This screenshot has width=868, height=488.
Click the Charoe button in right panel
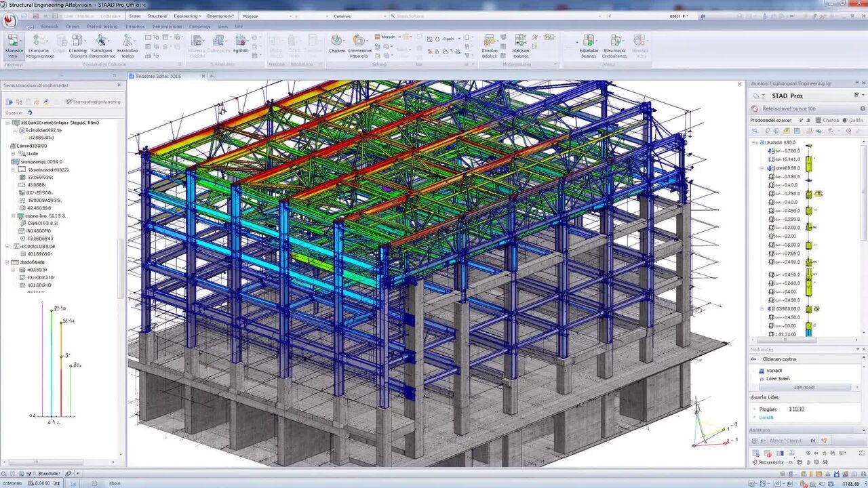point(826,120)
